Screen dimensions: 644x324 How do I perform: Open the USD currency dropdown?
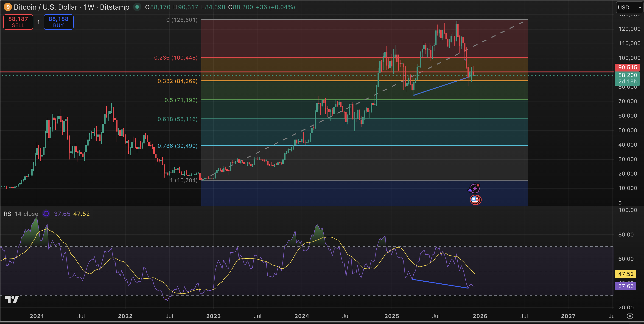629,7
